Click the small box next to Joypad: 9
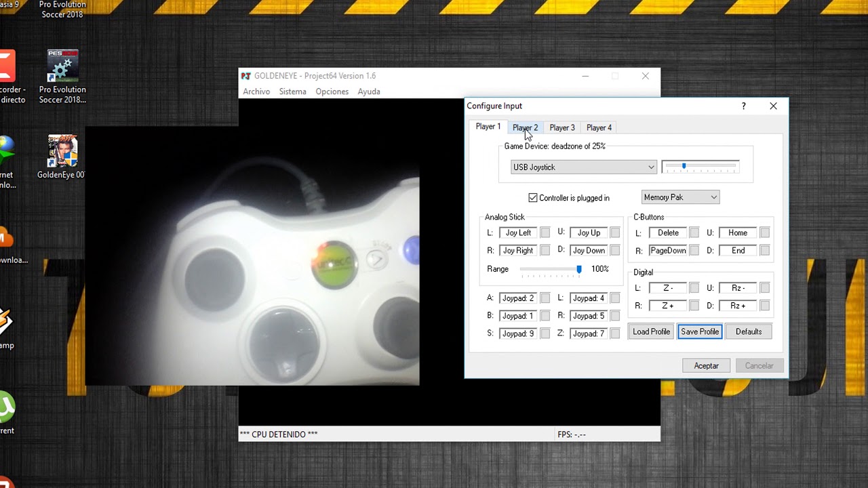 pyautogui.click(x=545, y=333)
